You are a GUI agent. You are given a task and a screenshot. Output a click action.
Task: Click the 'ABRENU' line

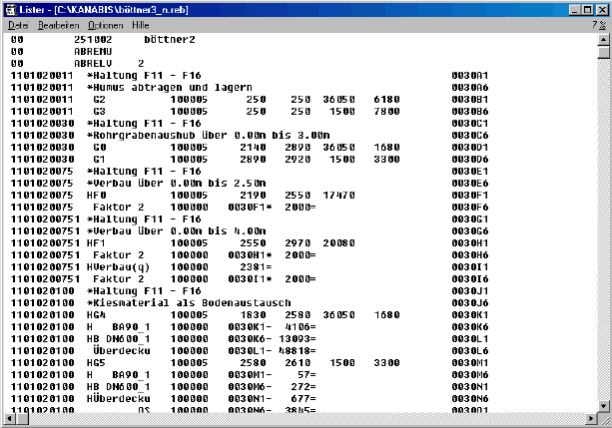(93, 52)
